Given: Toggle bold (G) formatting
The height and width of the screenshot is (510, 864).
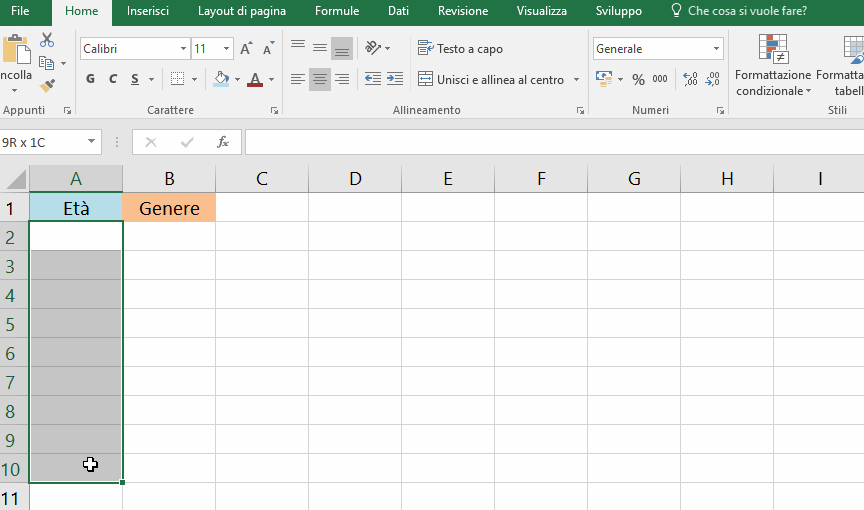Looking at the screenshot, I should point(90,79).
